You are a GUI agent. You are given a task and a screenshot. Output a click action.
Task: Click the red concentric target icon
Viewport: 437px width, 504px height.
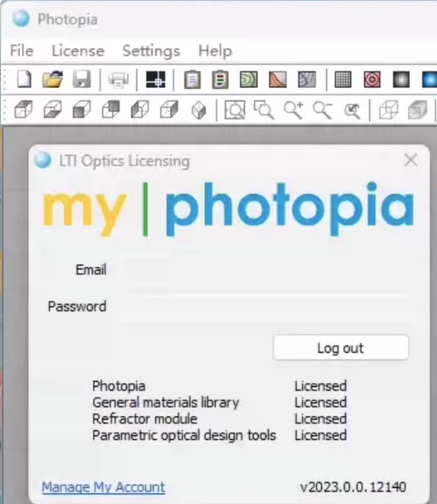click(372, 79)
